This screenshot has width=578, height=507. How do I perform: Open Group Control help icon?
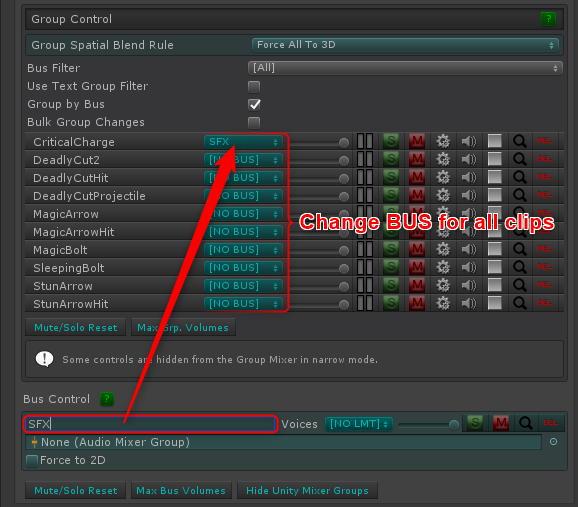[x=548, y=19]
